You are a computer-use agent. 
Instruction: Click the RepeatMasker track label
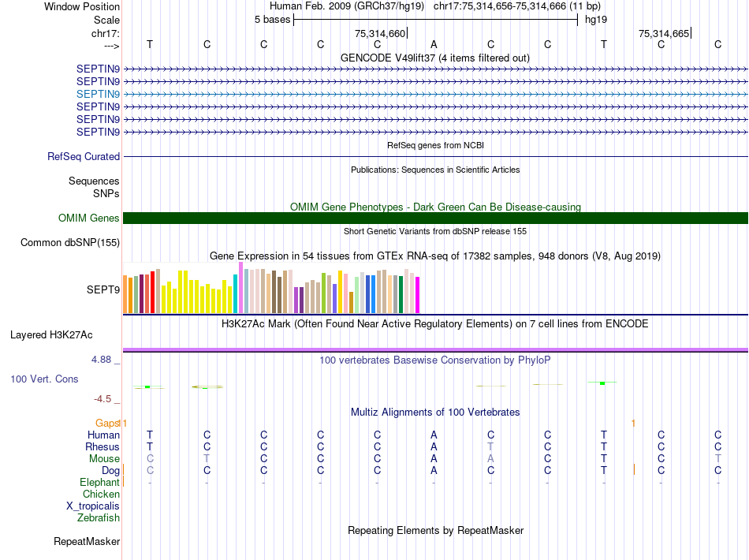(87, 541)
